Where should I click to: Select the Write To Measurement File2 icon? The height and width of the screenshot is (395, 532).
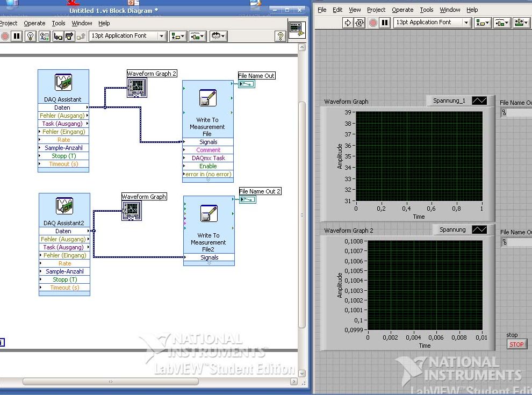tap(208, 213)
